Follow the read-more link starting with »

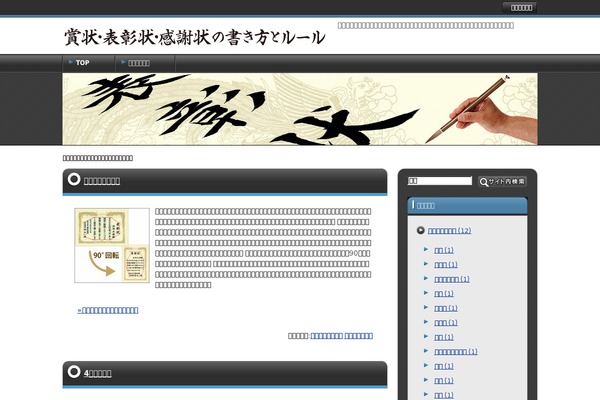(108, 310)
